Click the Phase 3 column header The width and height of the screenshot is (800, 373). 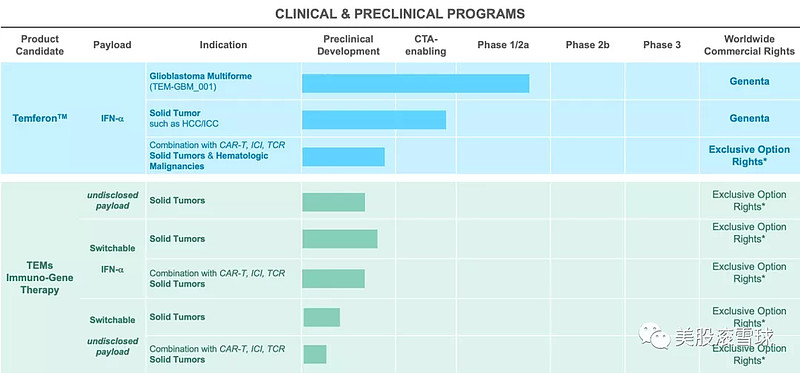pos(662,45)
